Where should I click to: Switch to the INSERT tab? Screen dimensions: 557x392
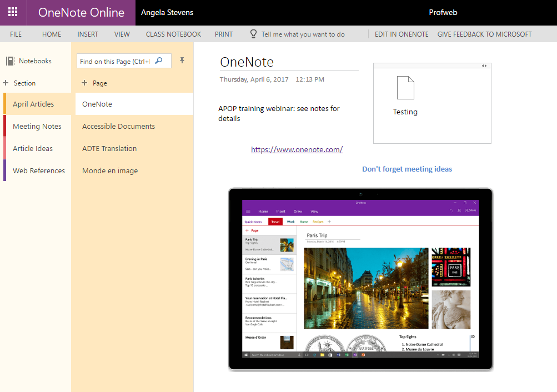pyautogui.click(x=88, y=34)
